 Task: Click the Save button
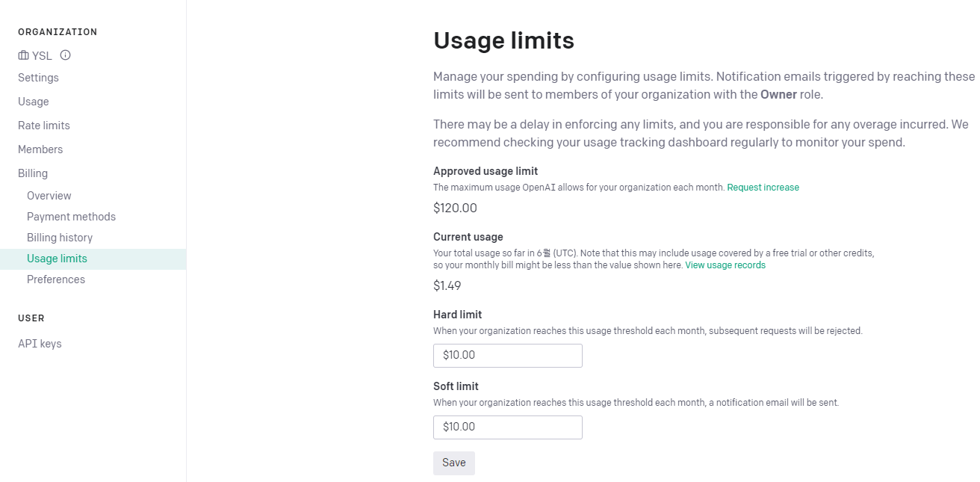(x=454, y=463)
